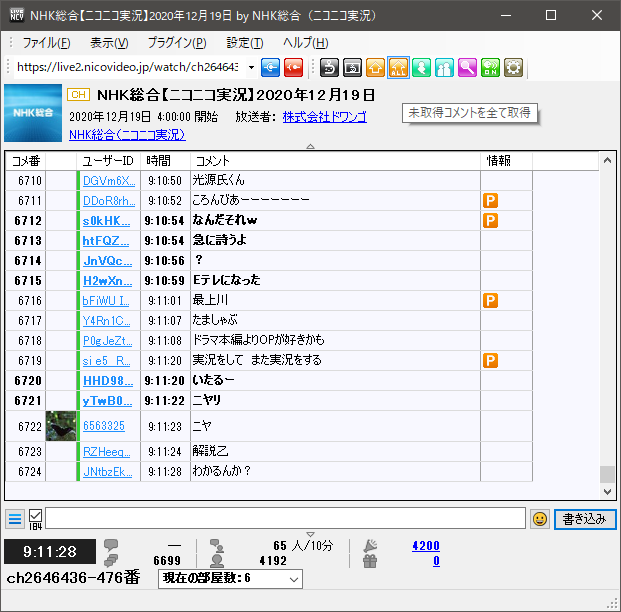The width and height of the screenshot is (621, 612).
Task: Click the blue hamburger icon beside comment box
Action: click(x=15, y=519)
